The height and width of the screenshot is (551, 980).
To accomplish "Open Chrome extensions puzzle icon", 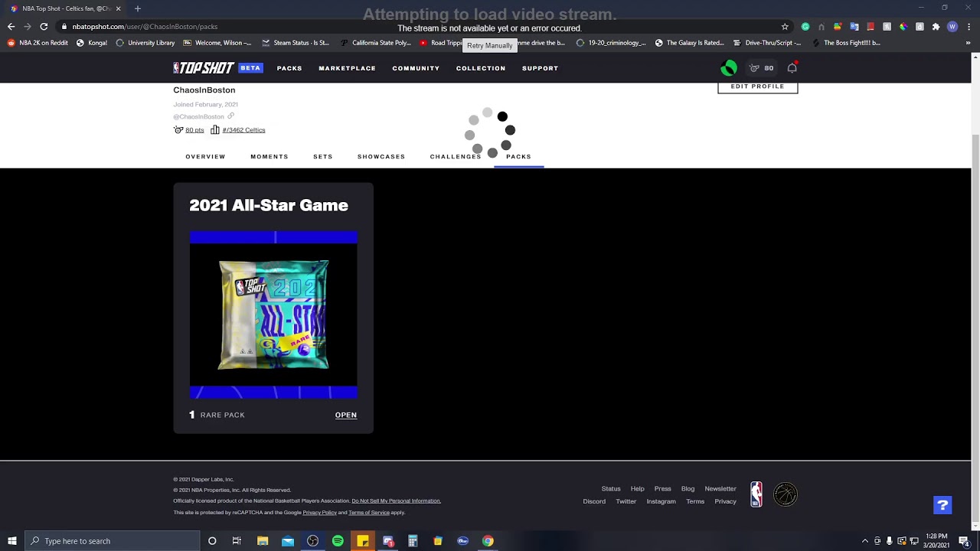I will click(x=936, y=26).
